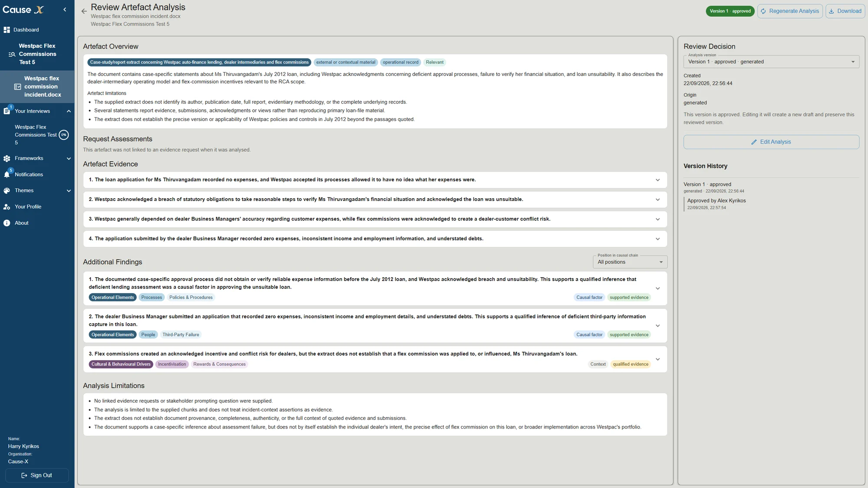This screenshot has width=868, height=488.
Task: Click the 0% progress circle for Test 5
Action: coord(64,135)
